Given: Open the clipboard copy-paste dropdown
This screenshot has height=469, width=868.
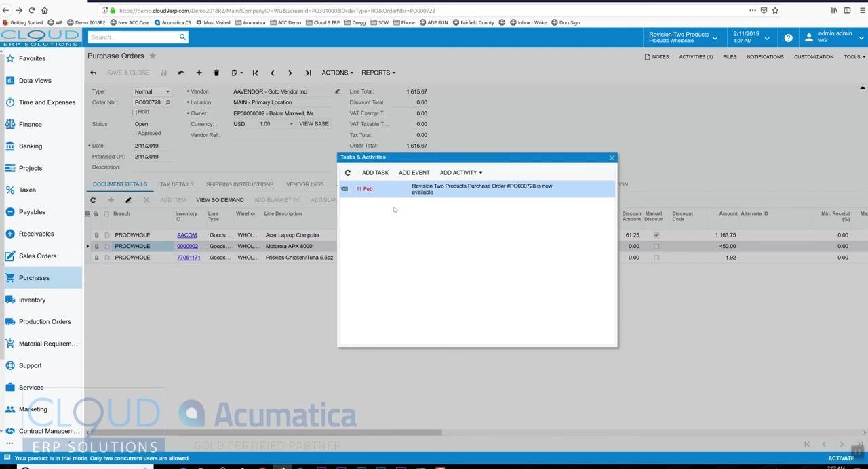Looking at the screenshot, I should click(237, 73).
